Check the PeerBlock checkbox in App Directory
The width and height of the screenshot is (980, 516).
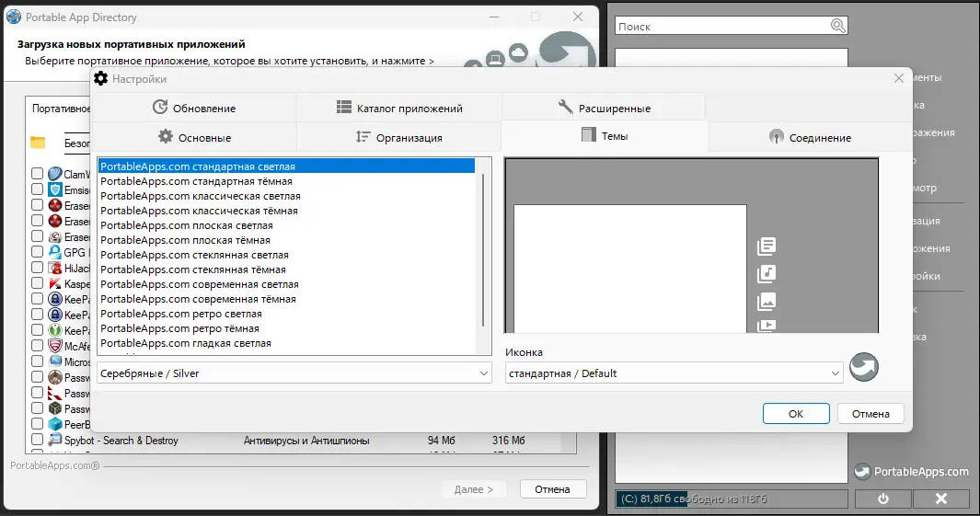tap(38, 423)
